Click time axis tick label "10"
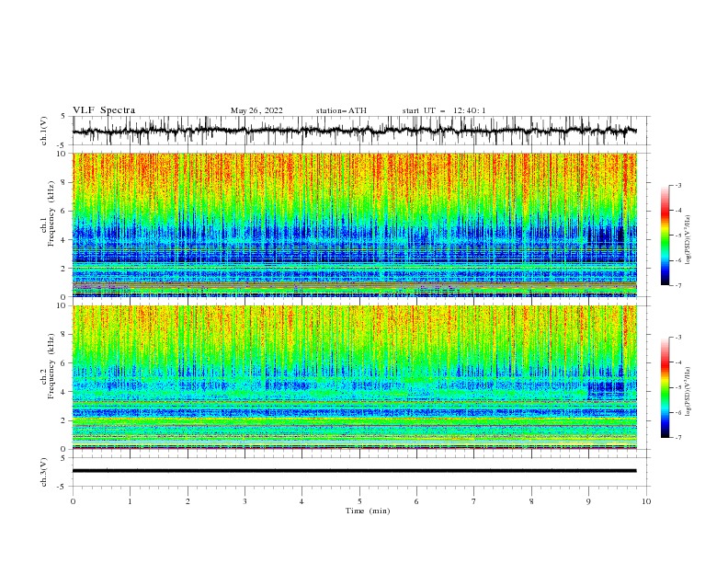This screenshot has height=563, width=728. (x=646, y=501)
